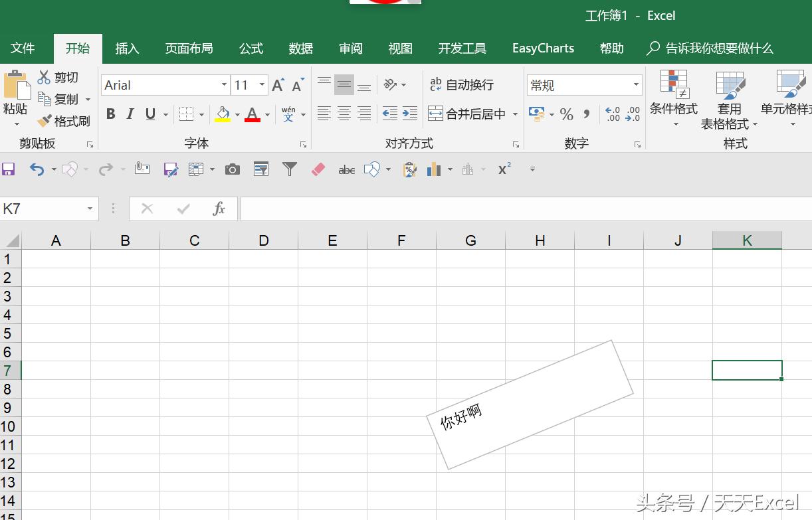
Task: Pick the eraser icon in the quick toolbar
Action: coord(318,169)
